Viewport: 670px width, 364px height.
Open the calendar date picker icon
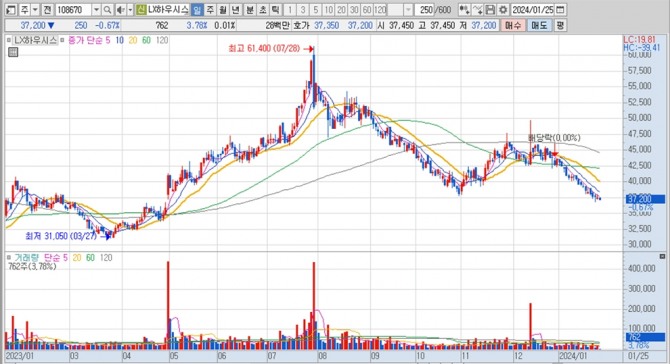(x=561, y=10)
